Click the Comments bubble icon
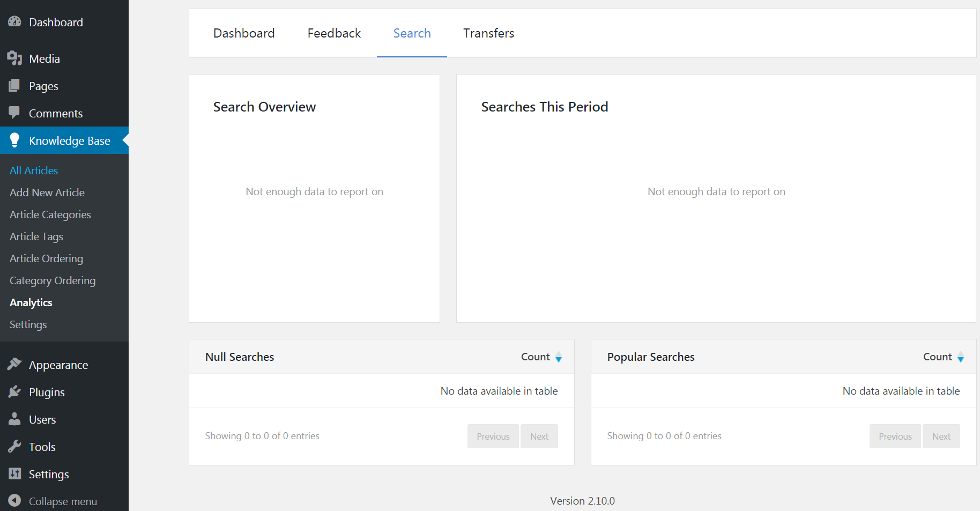The image size is (980, 511). click(14, 113)
